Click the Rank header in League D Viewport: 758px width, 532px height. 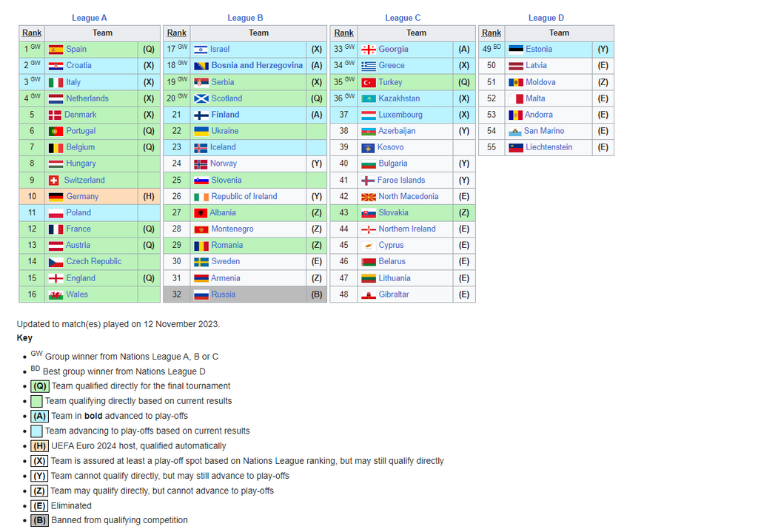(492, 33)
